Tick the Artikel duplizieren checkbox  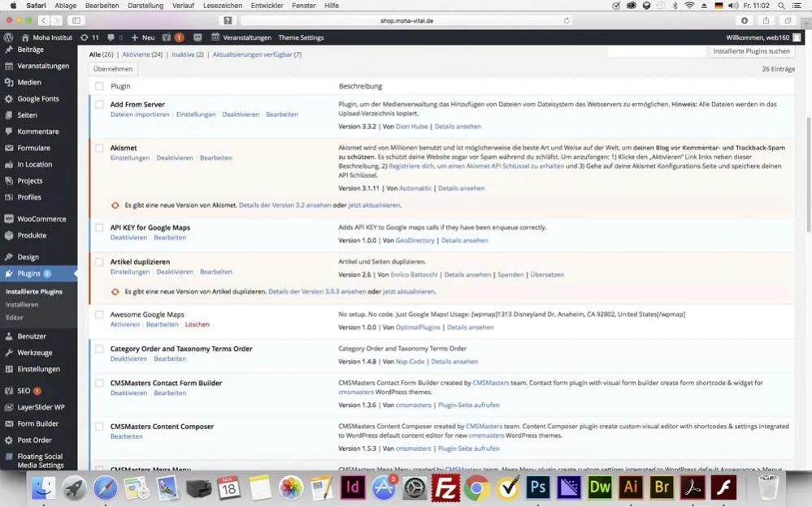(99, 262)
